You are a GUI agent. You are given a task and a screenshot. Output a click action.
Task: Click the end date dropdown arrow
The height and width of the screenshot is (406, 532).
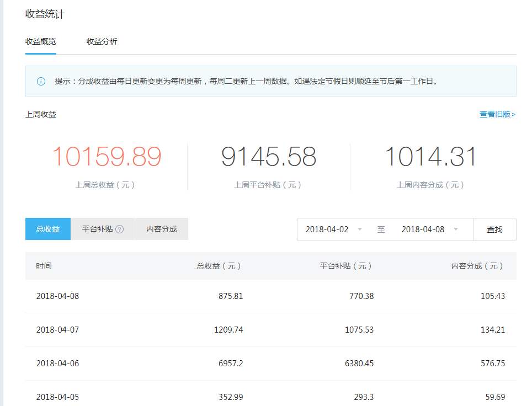(x=456, y=229)
